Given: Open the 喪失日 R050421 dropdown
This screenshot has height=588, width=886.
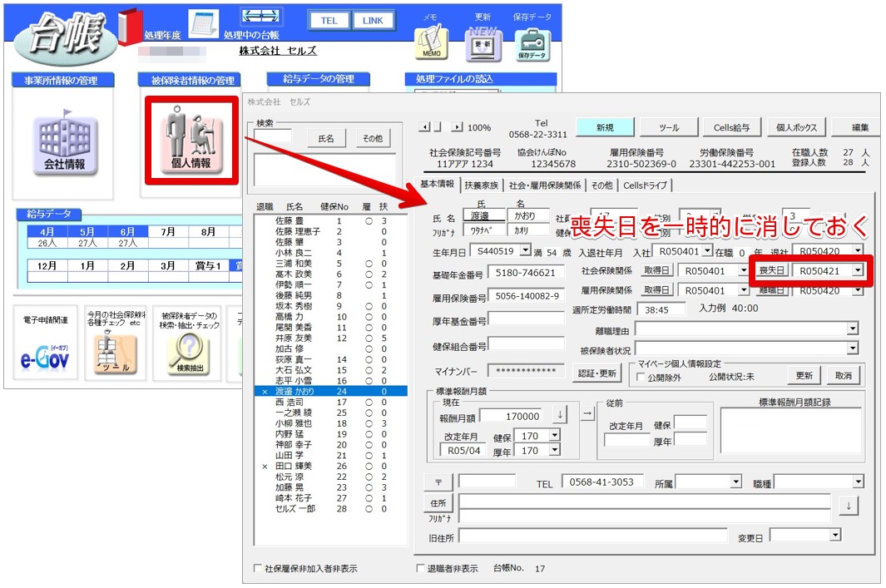Looking at the screenshot, I should point(858,270).
